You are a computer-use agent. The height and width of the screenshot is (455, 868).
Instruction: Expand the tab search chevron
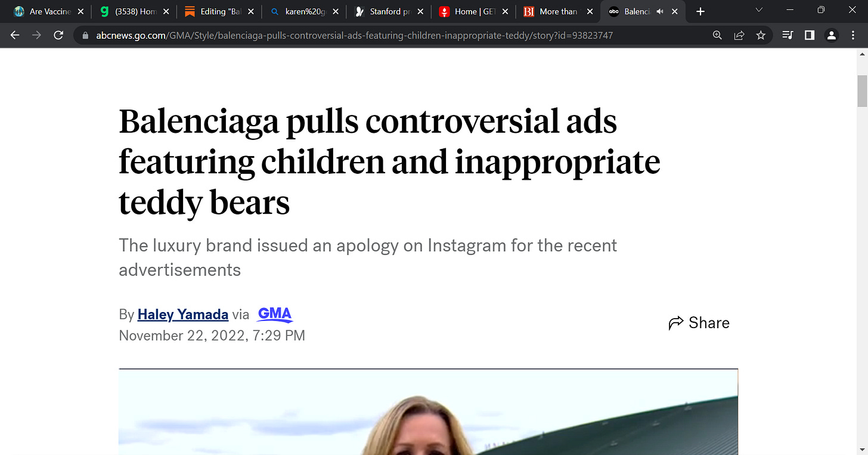(x=759, y=10)
